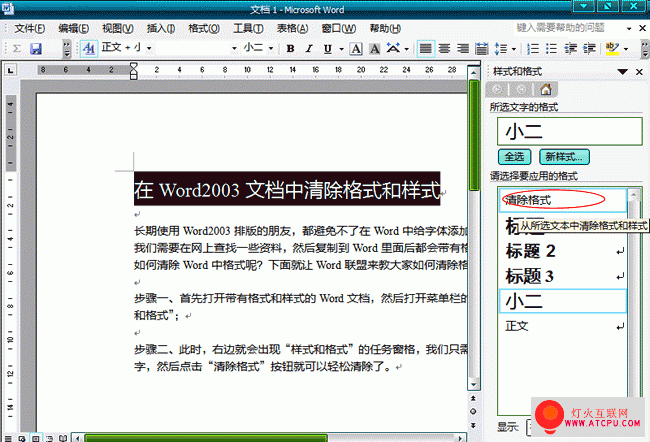Toggle numbered list
Screen dimensions: 650x442
(533, 49)
